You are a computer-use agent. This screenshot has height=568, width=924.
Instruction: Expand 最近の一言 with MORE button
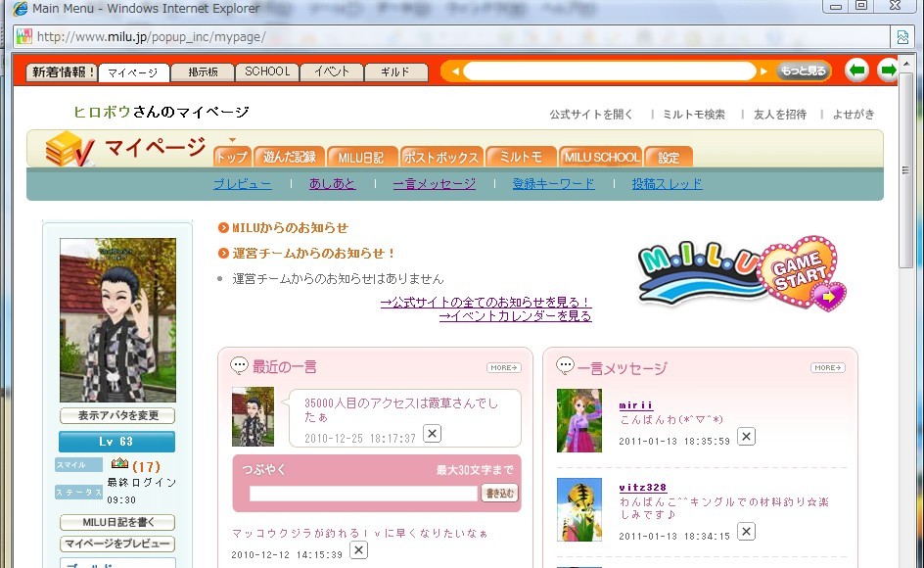[504, 367]
